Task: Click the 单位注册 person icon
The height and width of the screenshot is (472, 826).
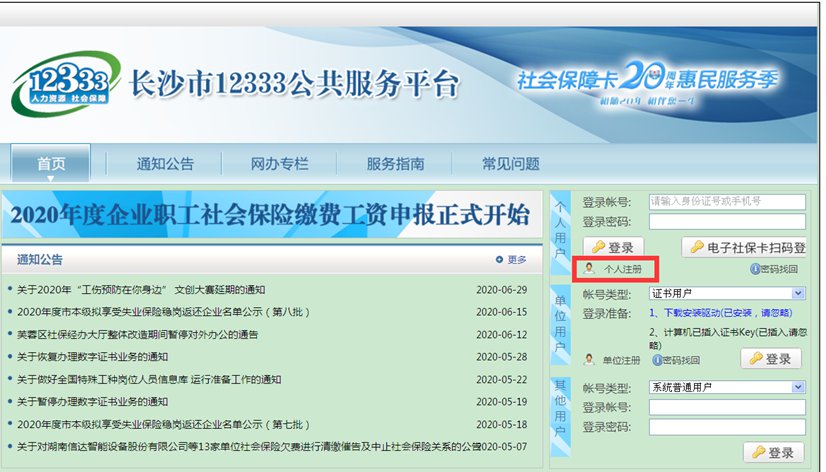Action: click(x=589, y=359)
